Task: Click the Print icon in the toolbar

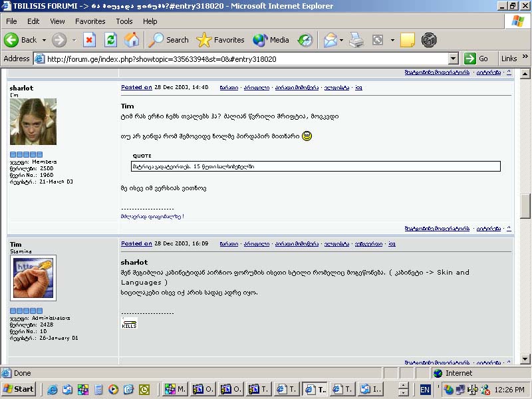Action: point(356,40)
